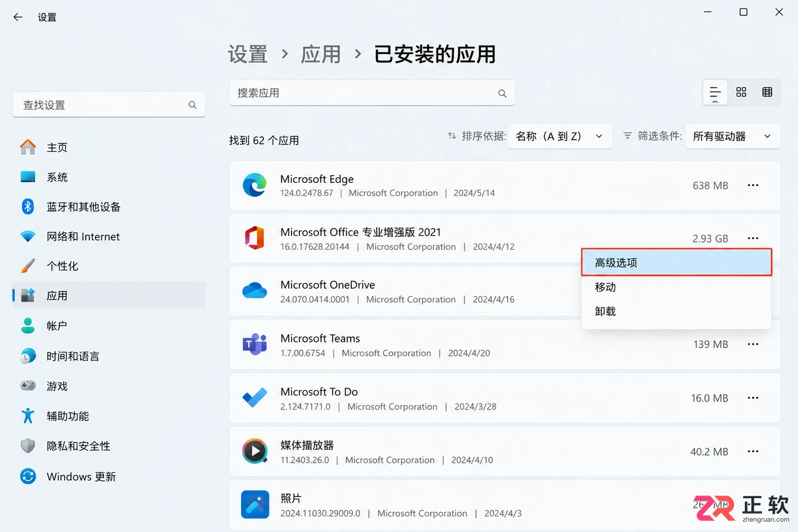Click the 照片 app icon
This screenshot has height=532, width=798.
tap(255, 504)
